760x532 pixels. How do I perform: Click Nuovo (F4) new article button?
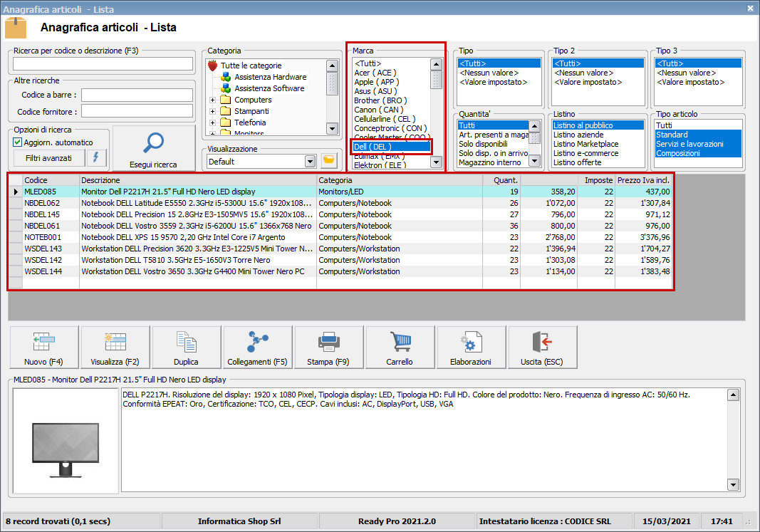44,347
